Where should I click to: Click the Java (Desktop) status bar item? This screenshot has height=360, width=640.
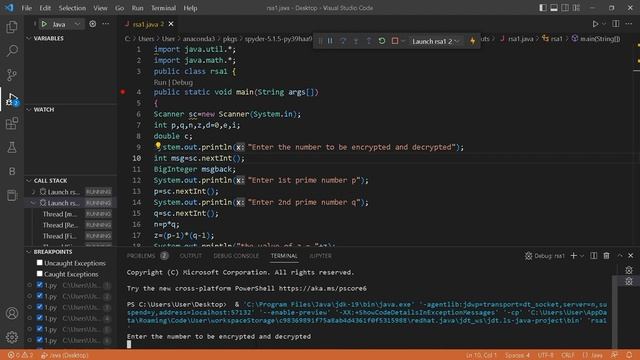click(x=64, y=355)
